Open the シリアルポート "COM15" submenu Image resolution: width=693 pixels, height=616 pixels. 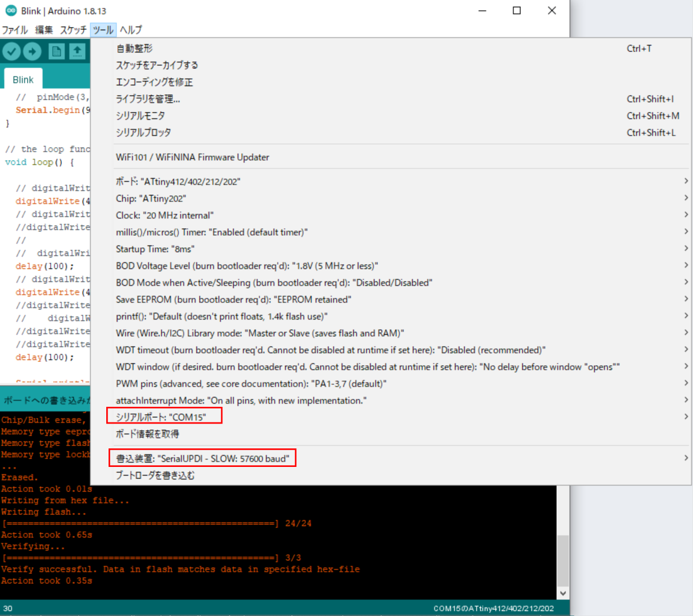tap(391, 417)
